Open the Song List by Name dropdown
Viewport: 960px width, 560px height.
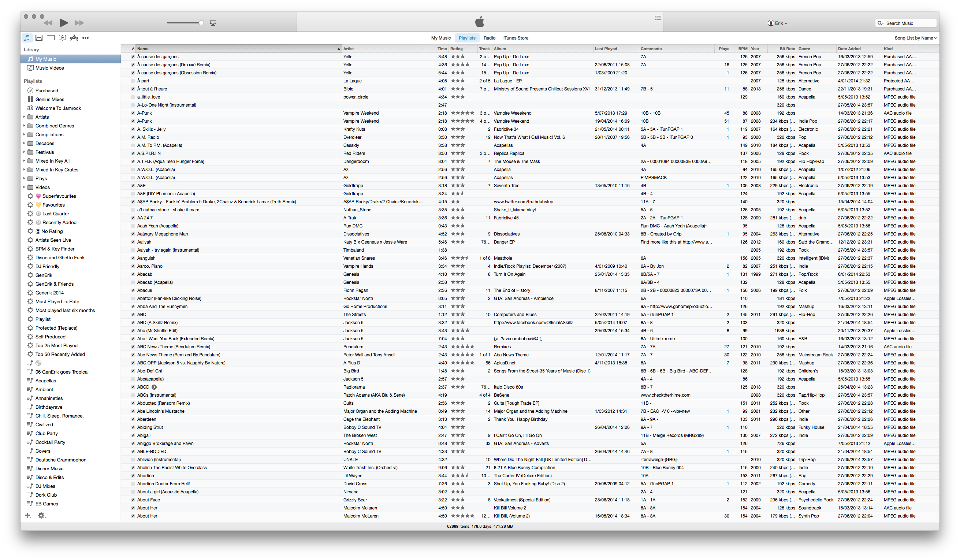click(915, 38)
